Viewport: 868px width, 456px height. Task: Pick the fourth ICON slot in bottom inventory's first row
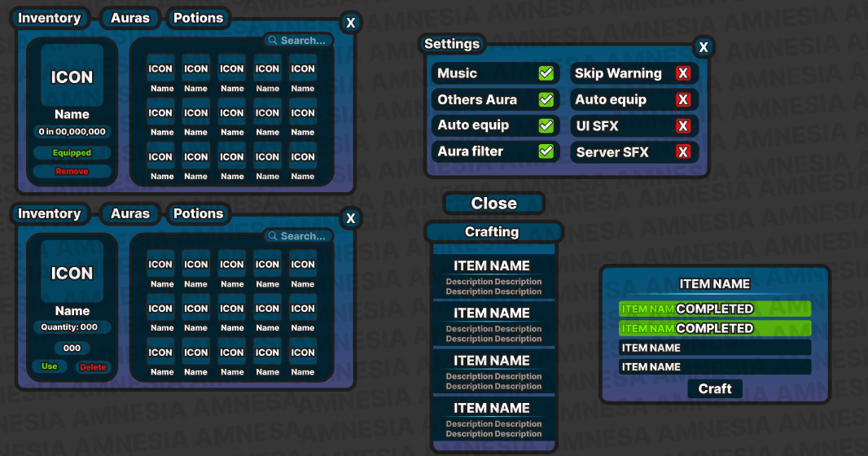[x=267, y=264]
